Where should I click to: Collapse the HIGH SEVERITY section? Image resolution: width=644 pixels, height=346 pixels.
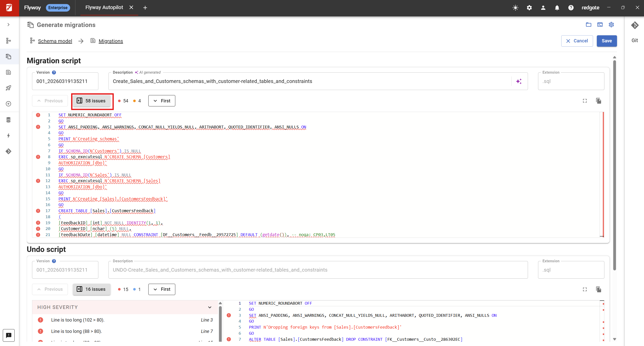click(x=210, y=307)
